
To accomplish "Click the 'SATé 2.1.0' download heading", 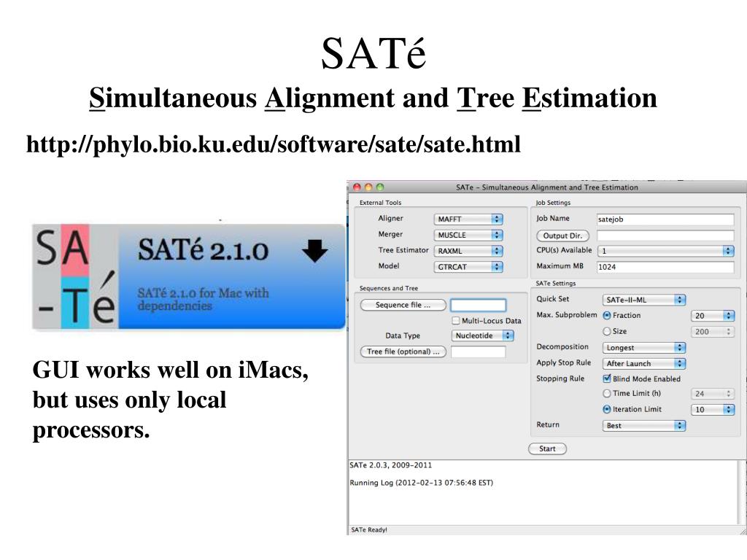I will pyautogui.click(x=204, y=250).
